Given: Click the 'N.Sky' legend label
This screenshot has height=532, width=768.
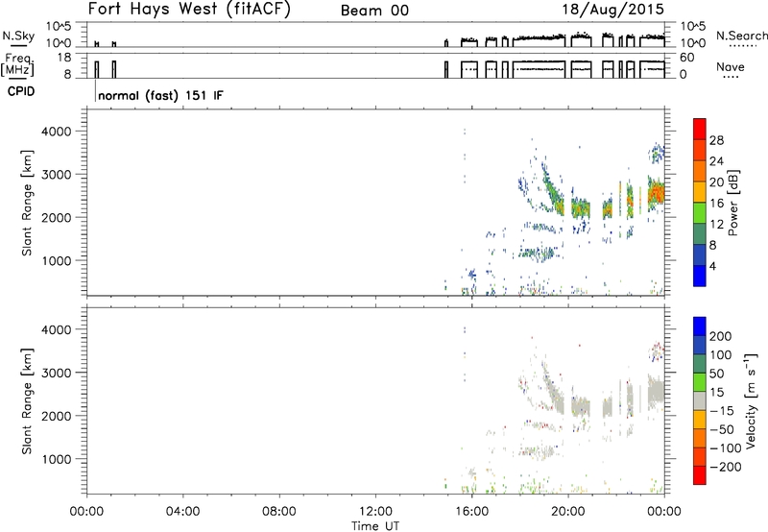Looking at the screenshot, I should [18, 36].
